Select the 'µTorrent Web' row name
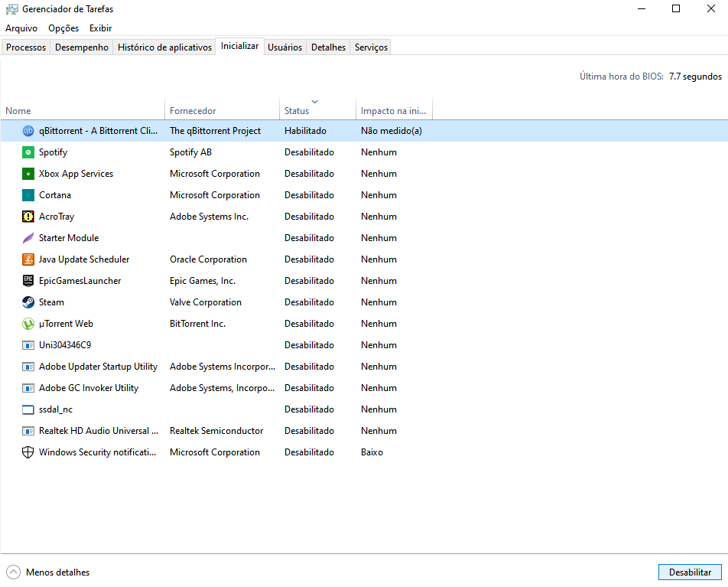 tap(66, 324)
